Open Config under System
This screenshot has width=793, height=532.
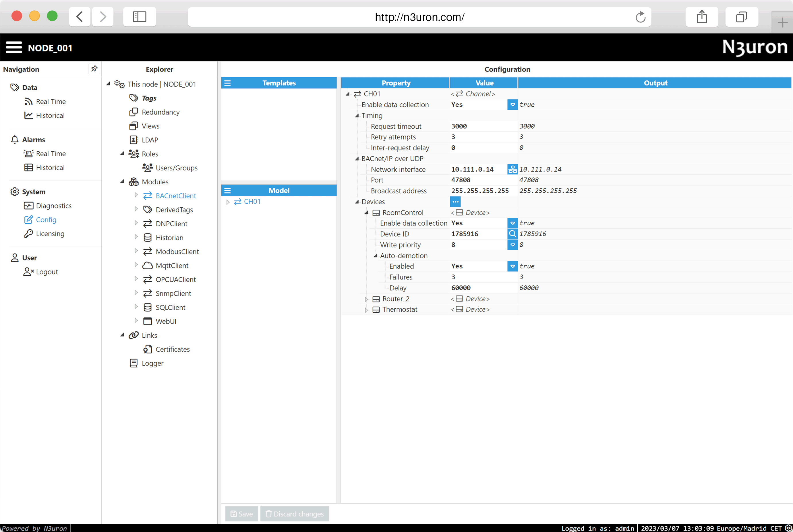point(40,220)
